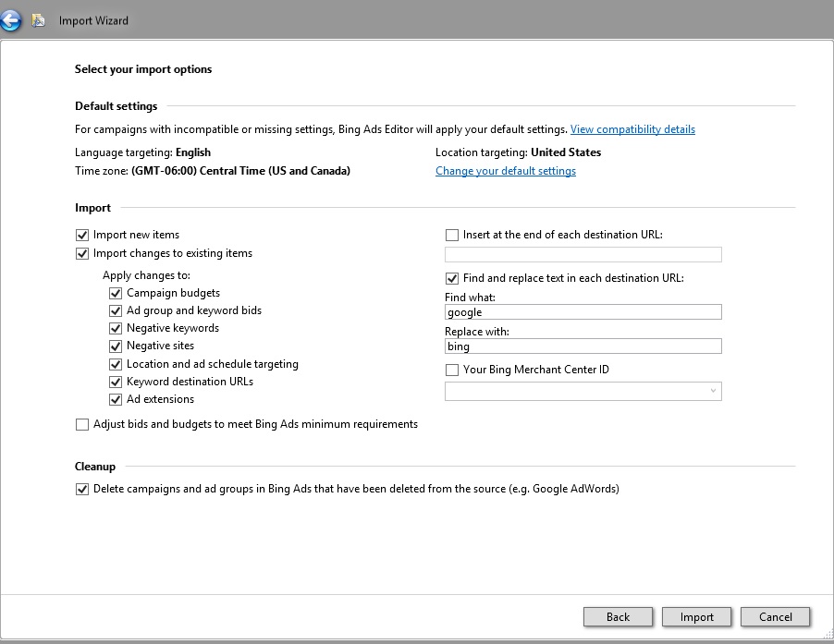The width and height of the screenshot is (834, 644).
Task: Click the Find what text field
Action: tap(583, 312)
